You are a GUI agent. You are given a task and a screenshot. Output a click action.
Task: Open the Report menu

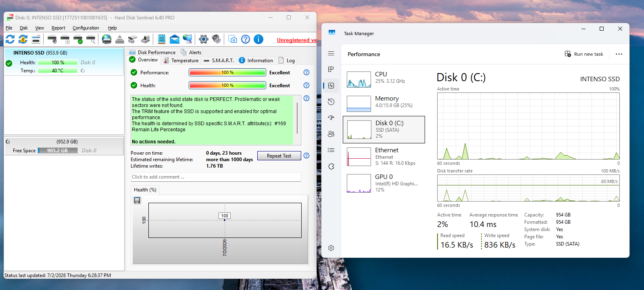click(x=58, y=28)
